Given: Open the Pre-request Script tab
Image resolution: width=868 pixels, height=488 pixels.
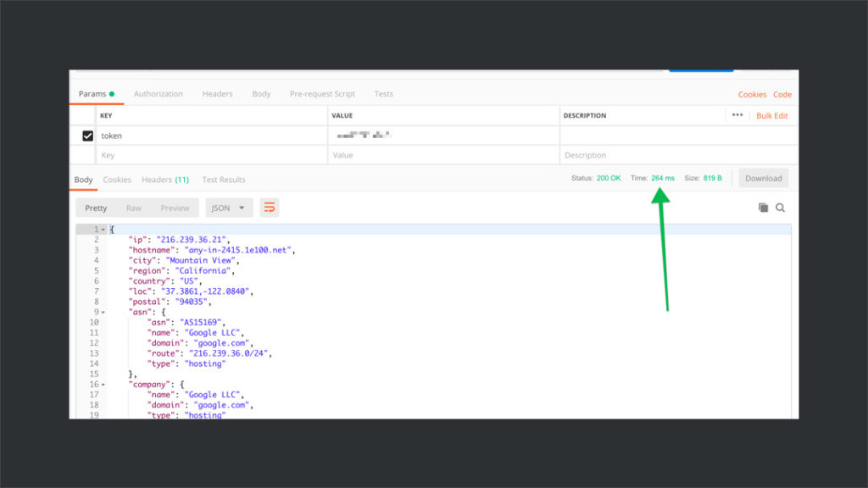Looking at the screenshot, I should (320, 94).
